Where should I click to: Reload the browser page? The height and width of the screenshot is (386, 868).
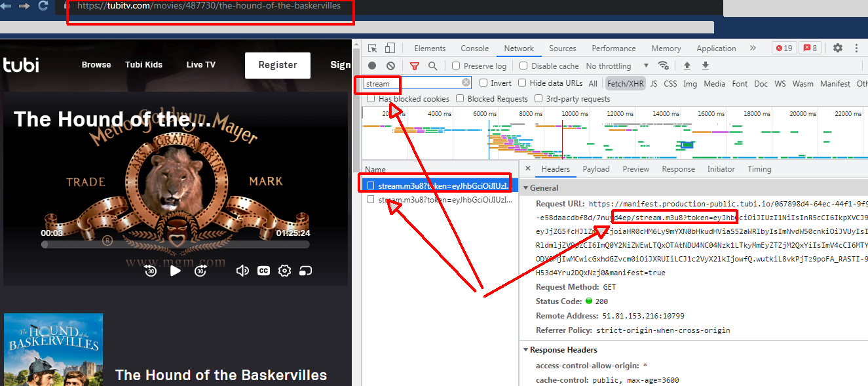click(x=44, y=5)
